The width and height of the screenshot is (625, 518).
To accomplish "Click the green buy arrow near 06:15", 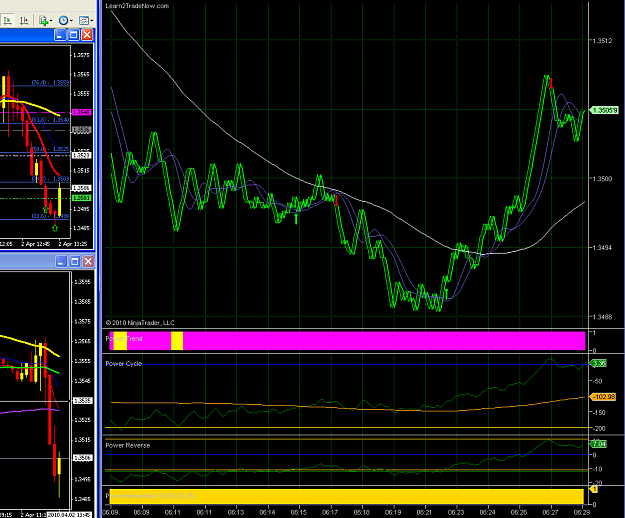I will (x=296, y=219).
